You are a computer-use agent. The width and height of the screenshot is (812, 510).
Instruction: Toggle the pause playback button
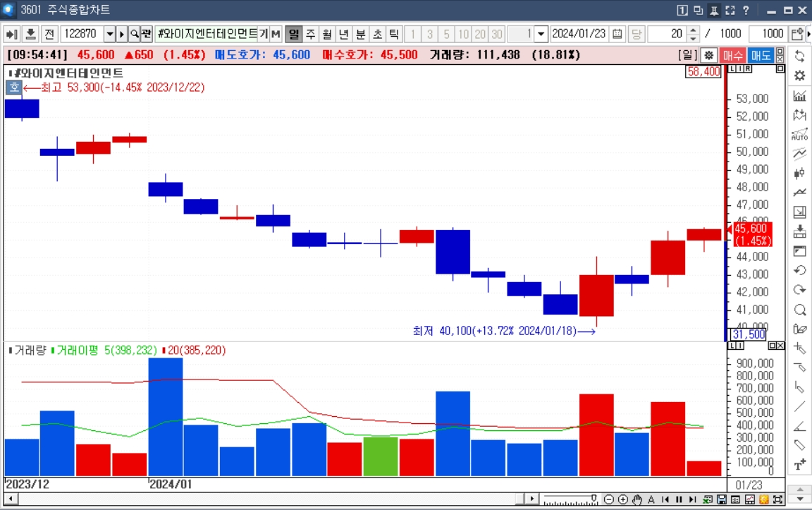(x=679, y=499)
